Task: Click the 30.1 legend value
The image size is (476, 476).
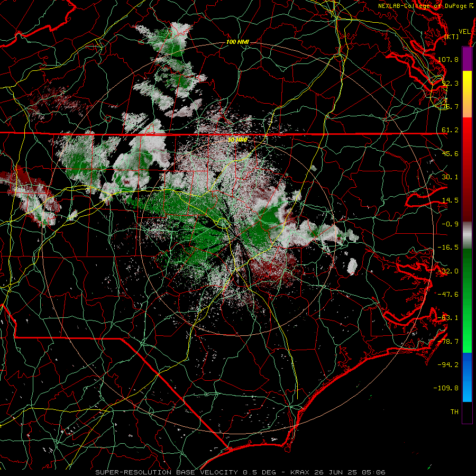Action: pyautogui.click(x=450, y=177)
